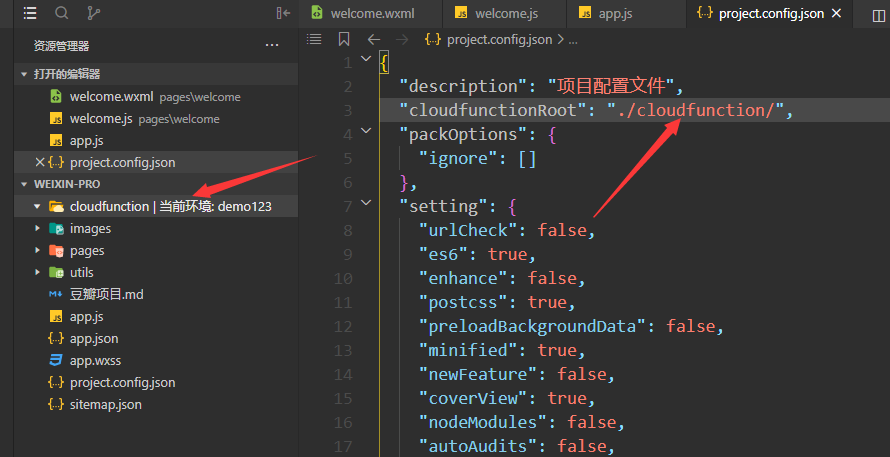This screenshot has height=457, width=890.
Task: Open the source control branch icon
Action: tap(94, 13)
